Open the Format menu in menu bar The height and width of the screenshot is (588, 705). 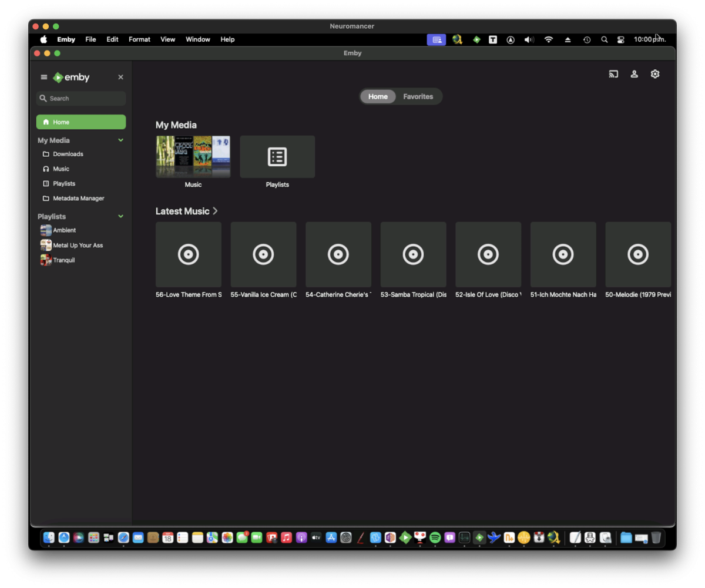(x=139, y=40)
